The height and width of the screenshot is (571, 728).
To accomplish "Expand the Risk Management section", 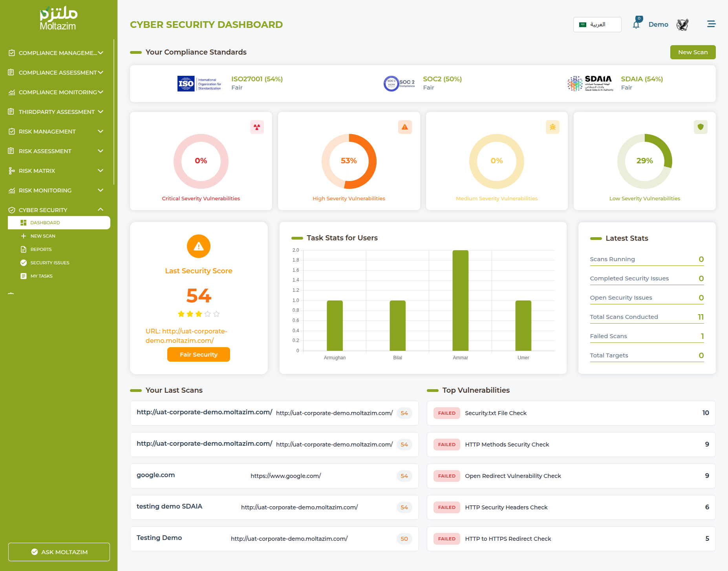I will (57, 132).
